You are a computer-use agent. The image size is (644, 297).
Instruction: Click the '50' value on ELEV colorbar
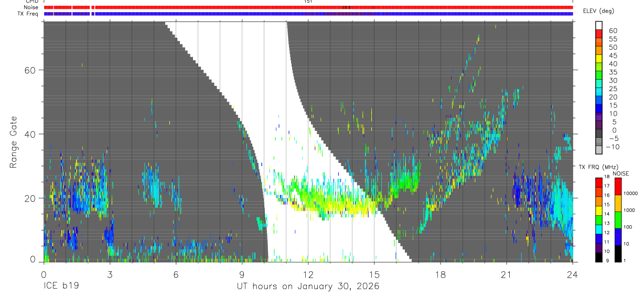[613, 48]
